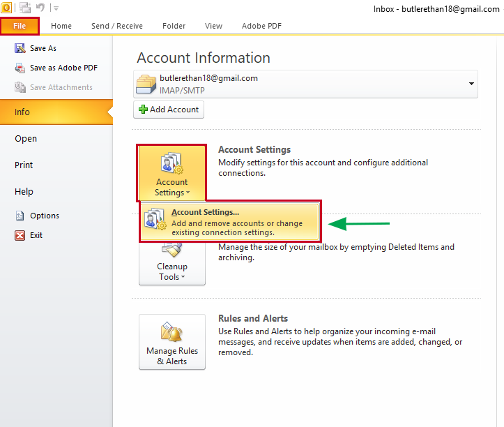Expand the account selector dropdown arrow
This screenshot has width=504, height=427.
pyautogui.click(x=471, y=84)
